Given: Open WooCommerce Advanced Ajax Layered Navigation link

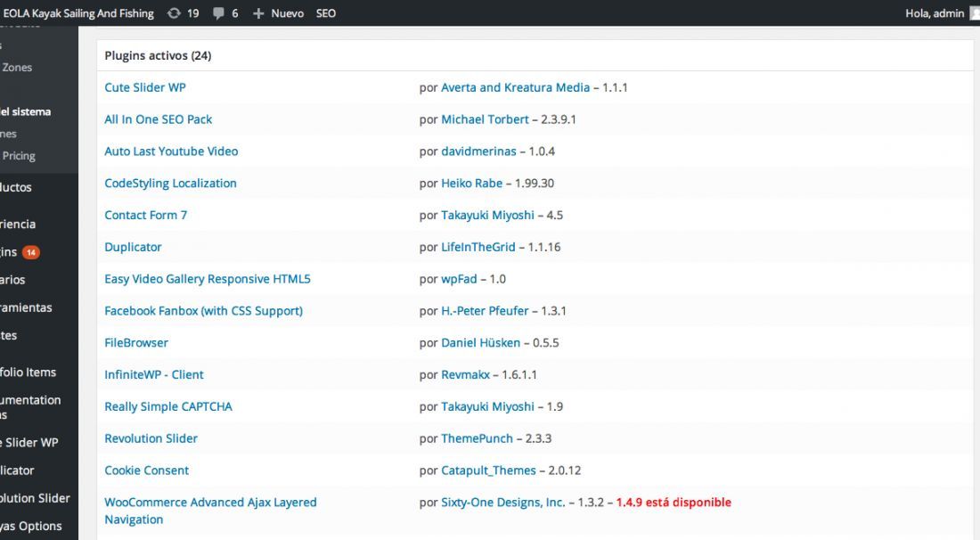Looking at the screenshot, I should (210, 511).
